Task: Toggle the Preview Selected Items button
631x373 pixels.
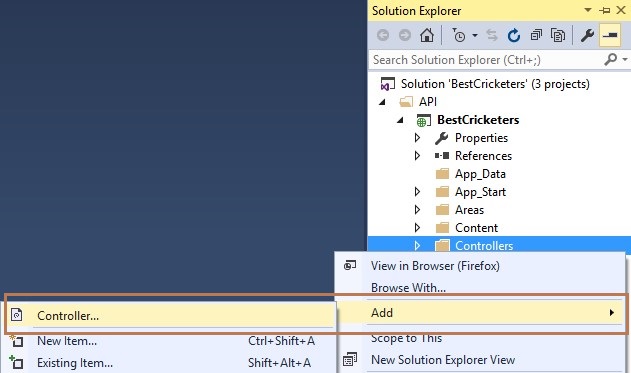Action: pos(610,35)
